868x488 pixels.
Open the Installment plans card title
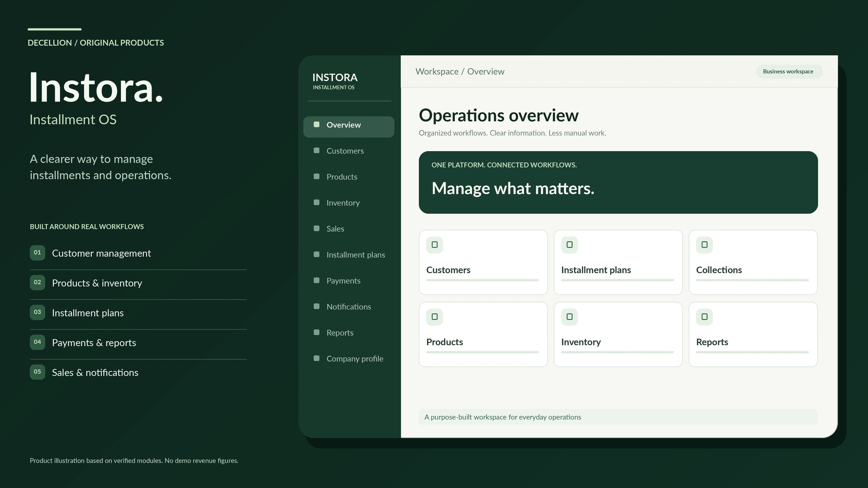click(x=596, y=270)
